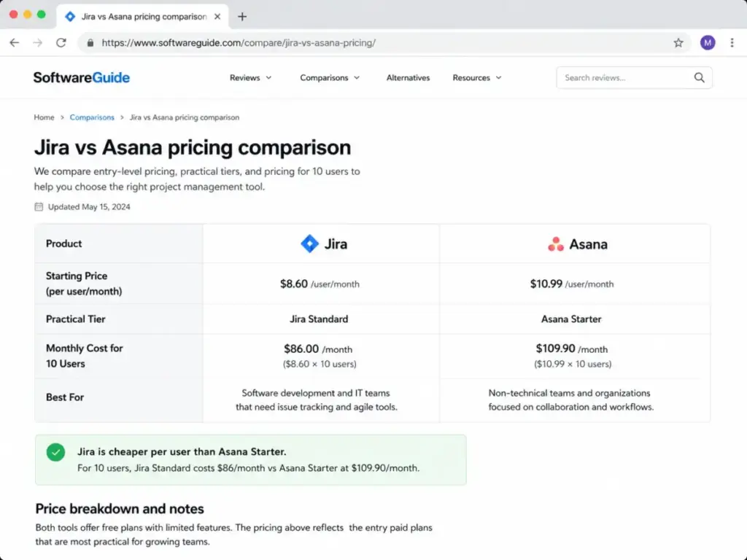The width and height of the screenshot is (747, 560).
Task: Click the Updated May 15, 2024 text
Action: pyautogui.click(x=89, y=206)
